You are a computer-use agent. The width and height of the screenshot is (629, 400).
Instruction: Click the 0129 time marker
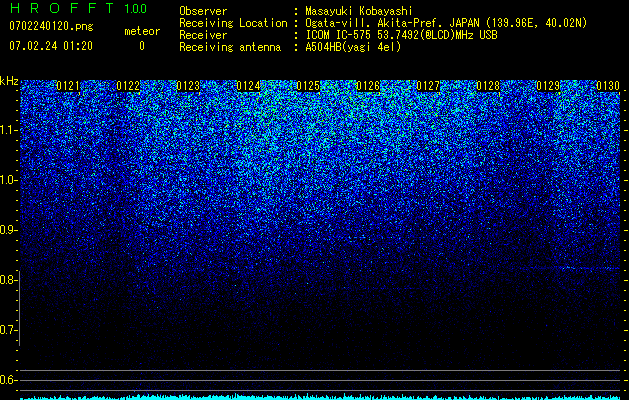pos(548,86)
